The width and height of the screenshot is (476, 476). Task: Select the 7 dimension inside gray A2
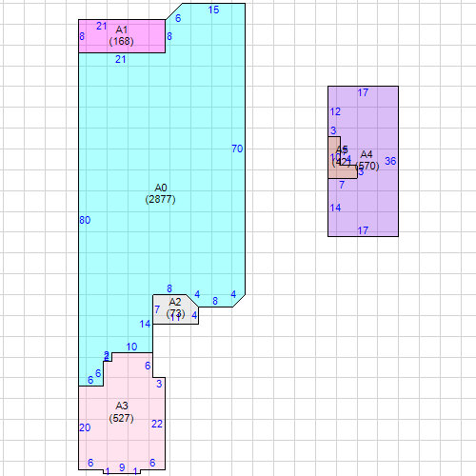click(x=157, y=309)
